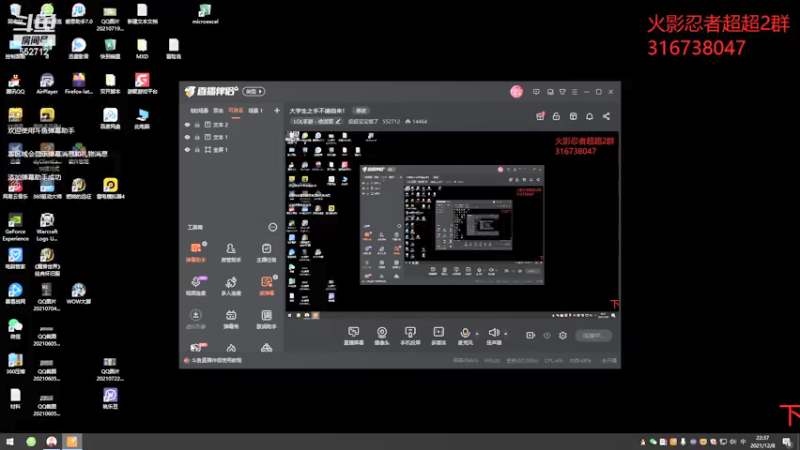Click the pink user avatar

click(x=516, y=92)
